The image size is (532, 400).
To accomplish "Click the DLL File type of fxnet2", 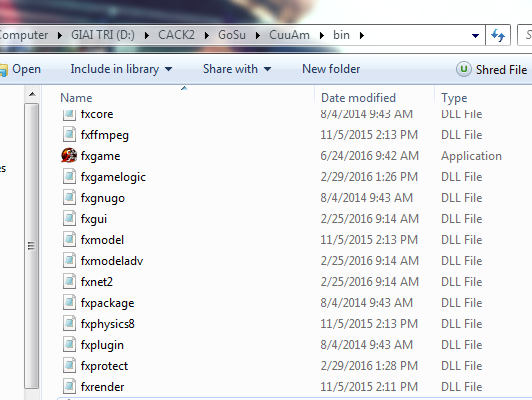I will (x=461, y=282).
